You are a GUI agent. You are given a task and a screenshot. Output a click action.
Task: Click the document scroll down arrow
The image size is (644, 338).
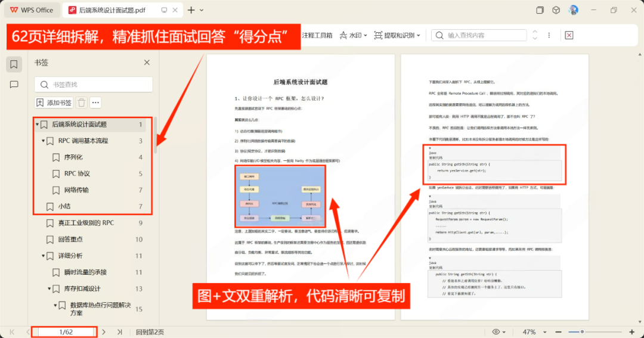coord(639,323)
